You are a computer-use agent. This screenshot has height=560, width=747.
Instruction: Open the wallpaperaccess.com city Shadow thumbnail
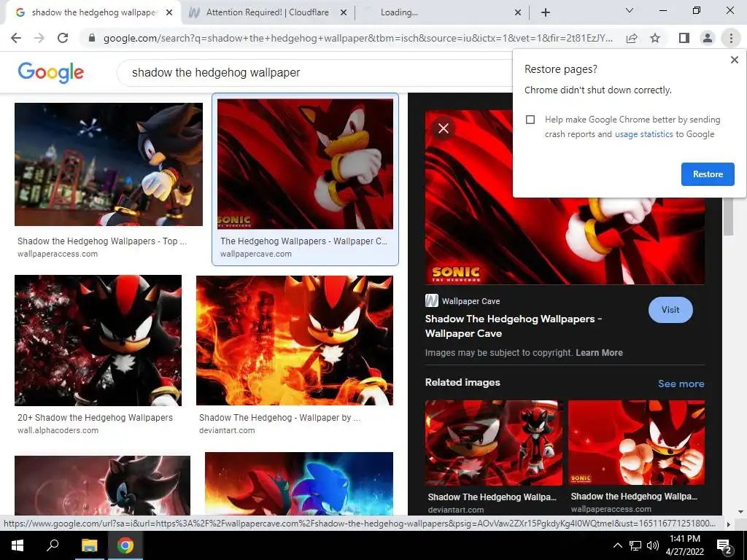pos(109,164)
